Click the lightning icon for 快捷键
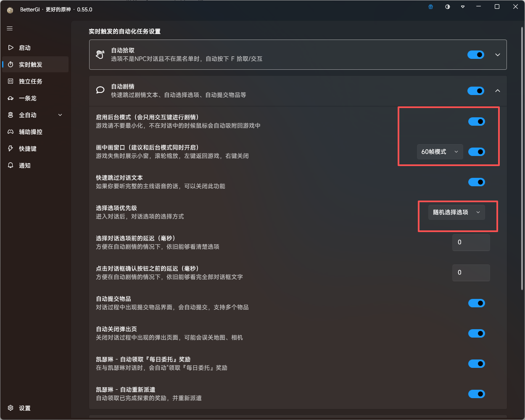The image size is (525, 420). [11, 148]
